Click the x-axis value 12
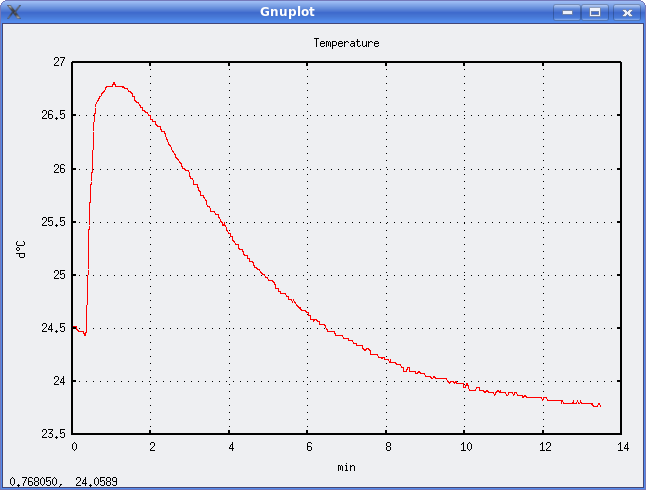 coord(545,447)
